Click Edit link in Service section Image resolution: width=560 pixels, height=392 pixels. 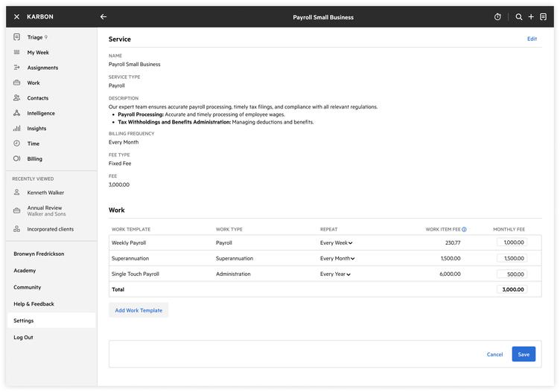[532, 39]
